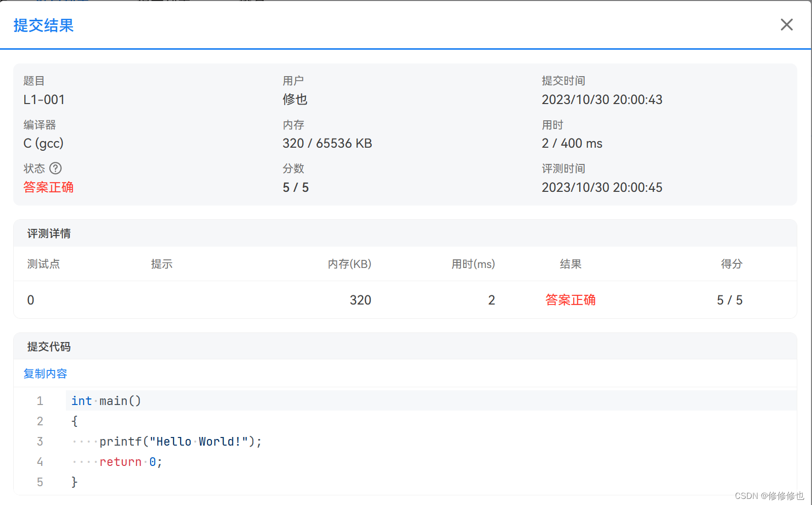Click the 得分 column header

[731, 264]
